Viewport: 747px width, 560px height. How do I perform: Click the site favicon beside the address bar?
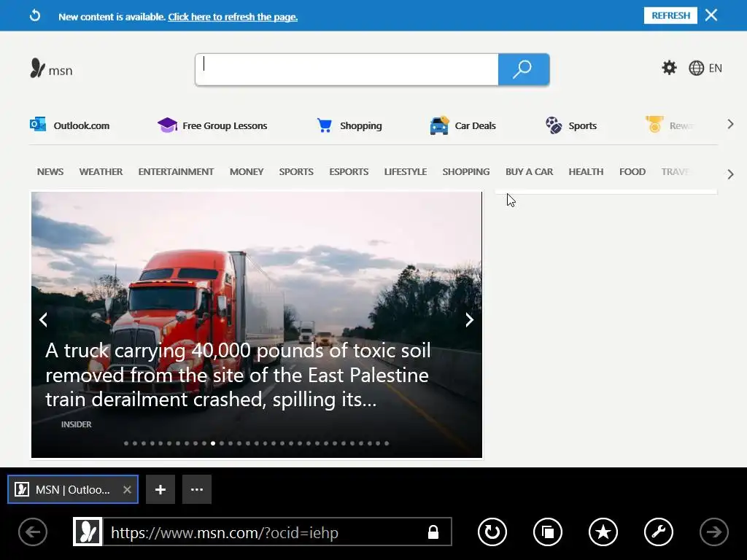(x=88, y=532)
